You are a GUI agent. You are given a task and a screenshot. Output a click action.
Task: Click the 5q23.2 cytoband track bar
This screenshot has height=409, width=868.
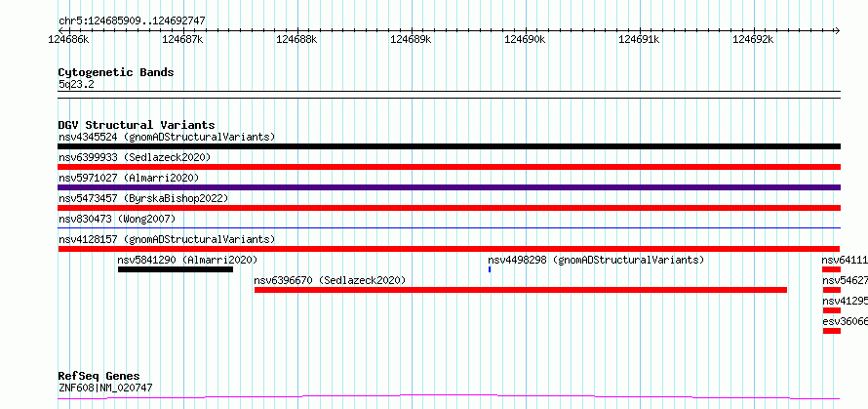click(x=449, y=95)
